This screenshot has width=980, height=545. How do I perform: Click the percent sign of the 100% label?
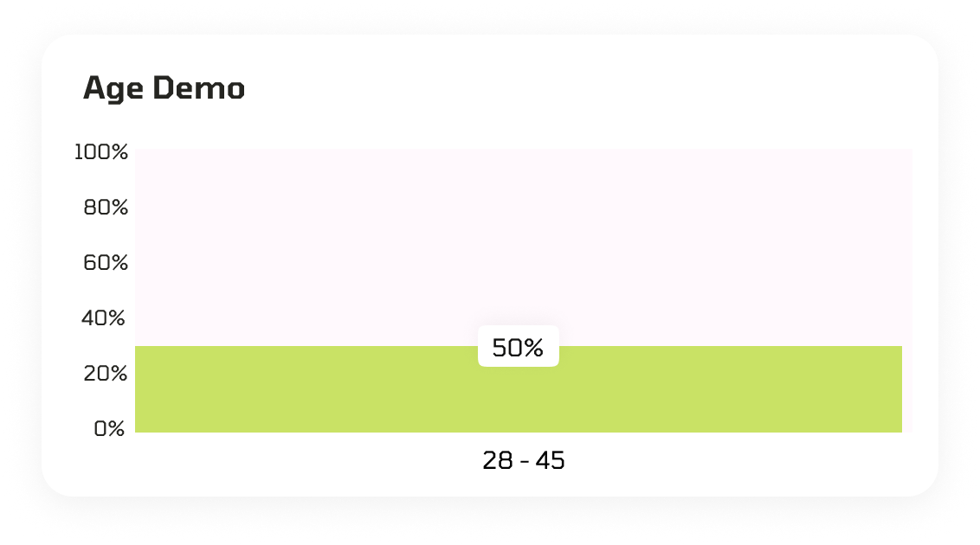(118, 151)
